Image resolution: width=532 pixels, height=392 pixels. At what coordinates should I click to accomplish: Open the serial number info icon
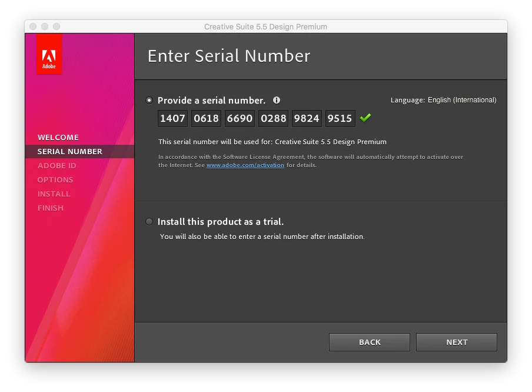pyautogui.click(x=277, y=100)
